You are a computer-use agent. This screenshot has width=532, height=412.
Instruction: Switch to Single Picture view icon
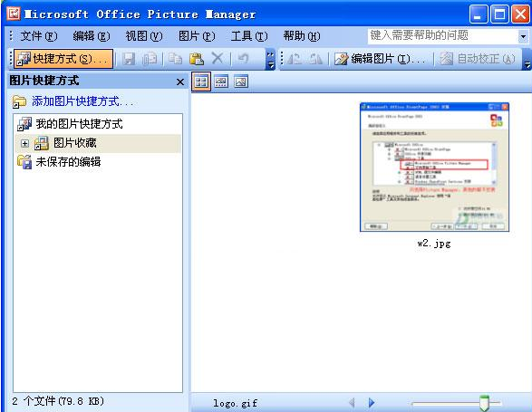[241, 81]
